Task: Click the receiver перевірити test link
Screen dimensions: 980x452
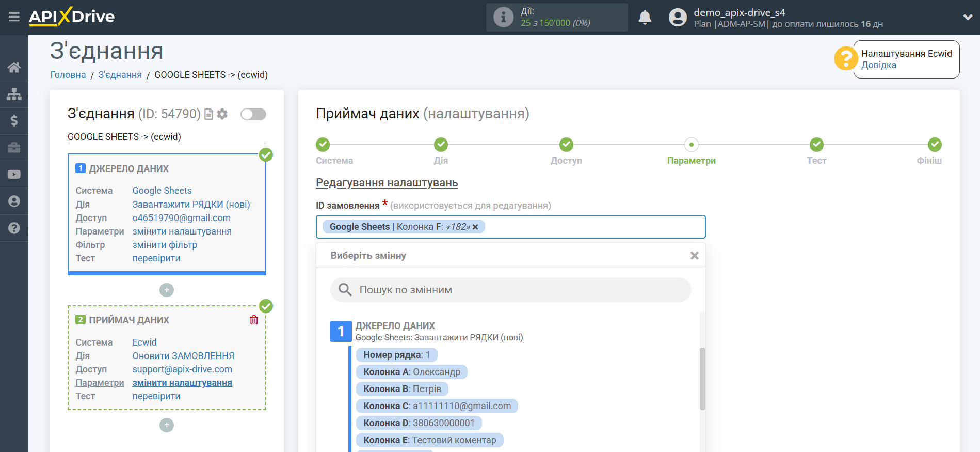Action: (x=156, y=396)
